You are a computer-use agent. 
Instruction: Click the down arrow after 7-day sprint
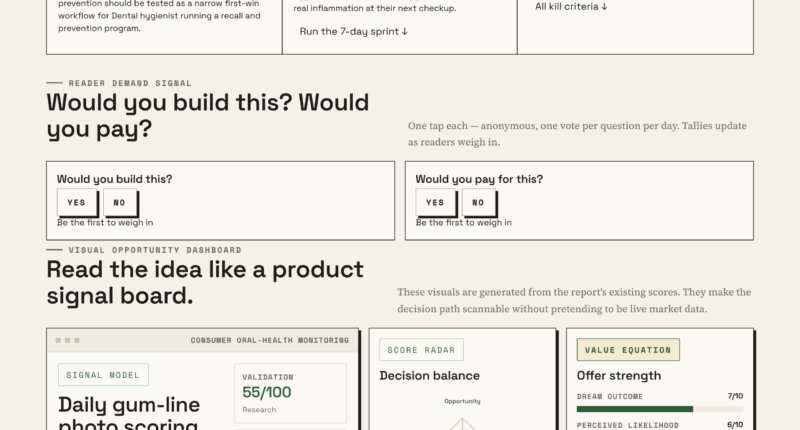coord(405,32)
